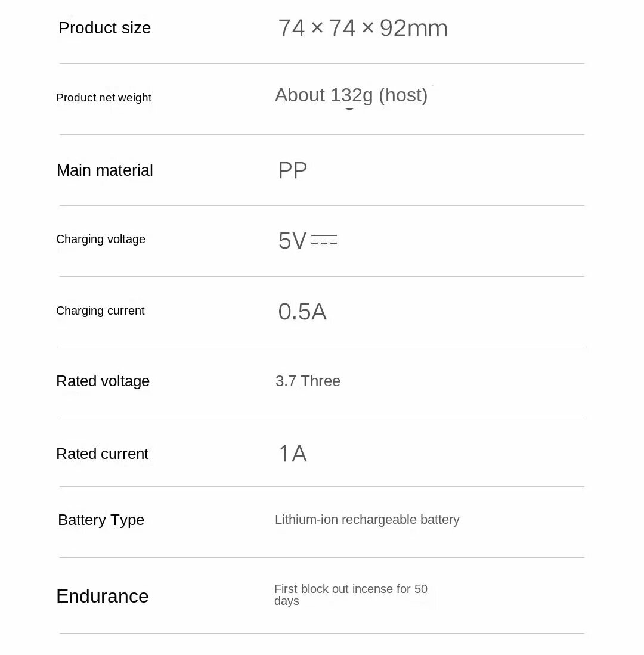Click the 'About 132g (host)' text
This screenshot has height=655, width=644.
[351, 95]
